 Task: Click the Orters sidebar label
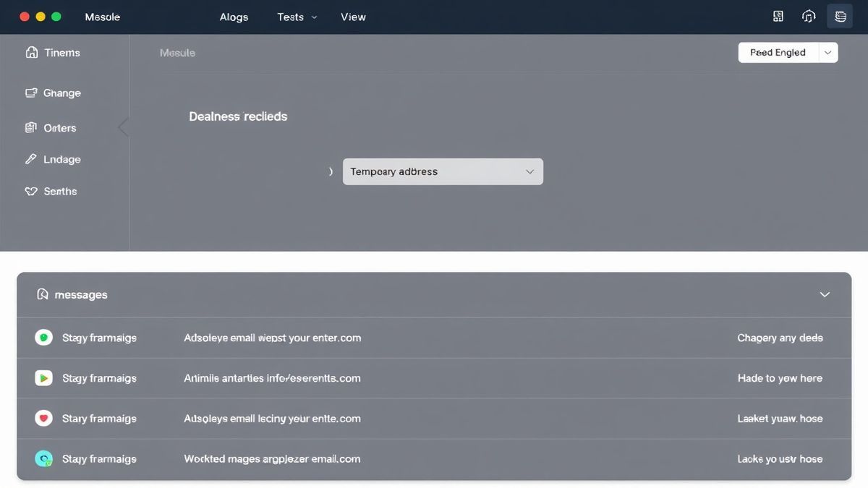(60, 128)
